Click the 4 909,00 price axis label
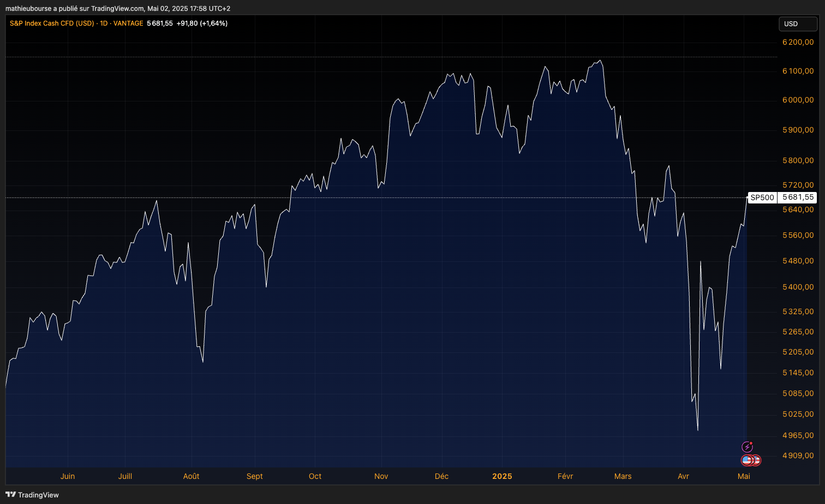This screenshot has width=825, height=504. [798, 455]
